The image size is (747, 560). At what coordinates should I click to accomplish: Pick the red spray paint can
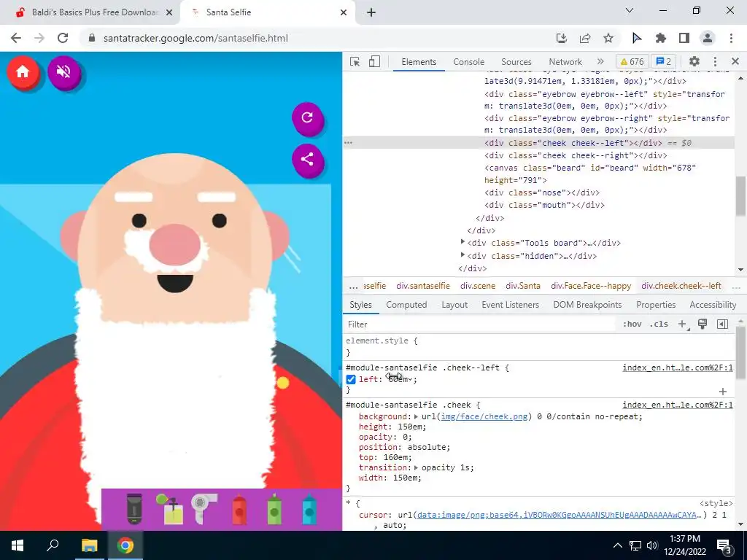pyautogui.click(x=239, y=509)
